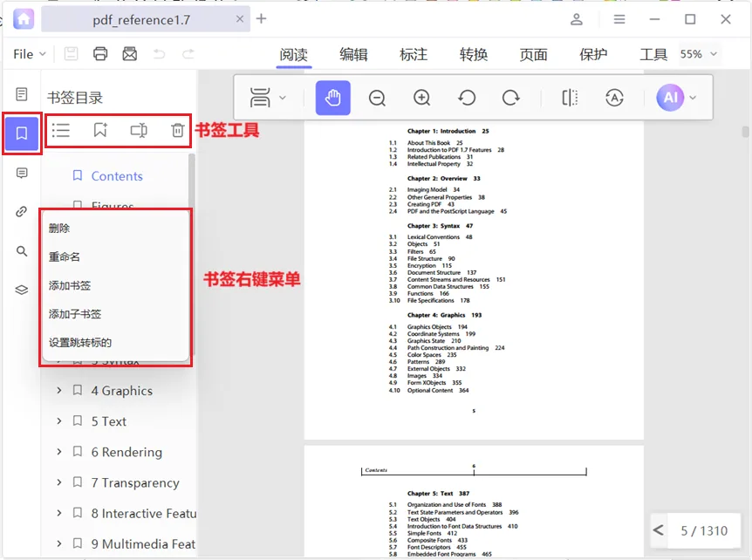
Task: Expand the 8 Interactive Features bookmark
Action: [x=59, y=513]
